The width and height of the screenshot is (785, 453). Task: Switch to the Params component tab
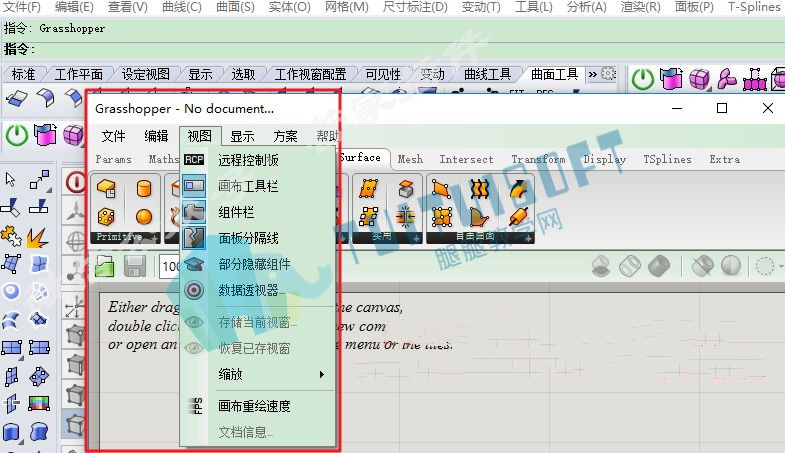point(114,159)
